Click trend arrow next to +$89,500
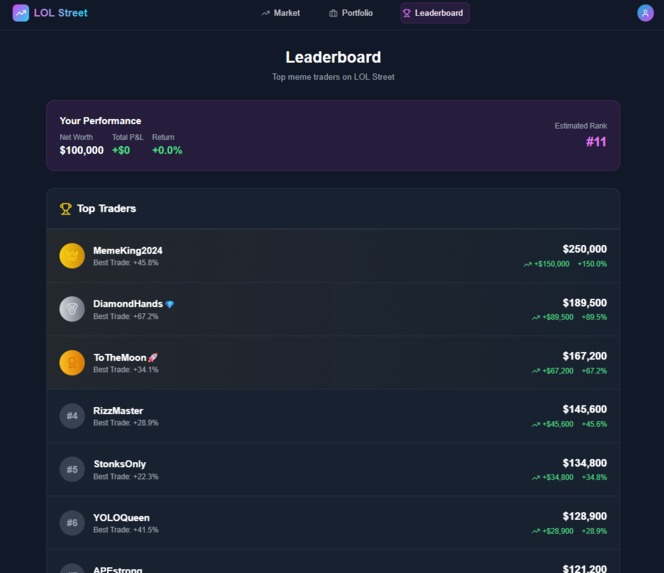 (x=536, y=318)
